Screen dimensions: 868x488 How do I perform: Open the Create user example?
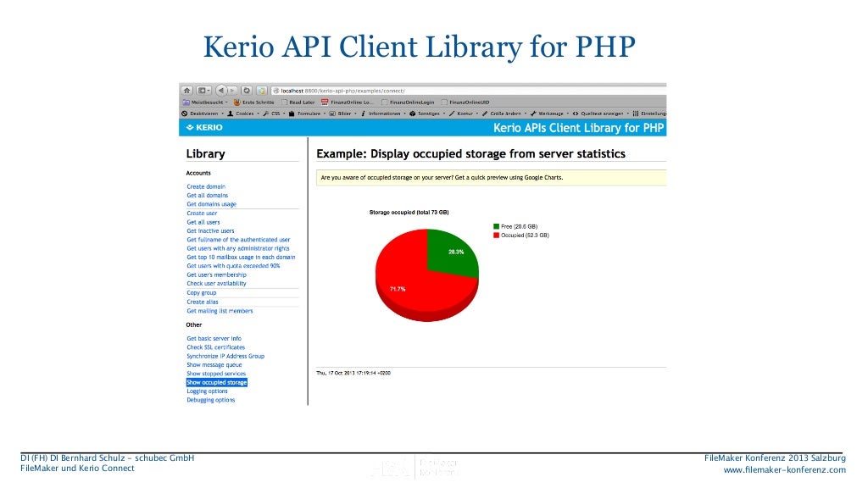tap(202, 213)
